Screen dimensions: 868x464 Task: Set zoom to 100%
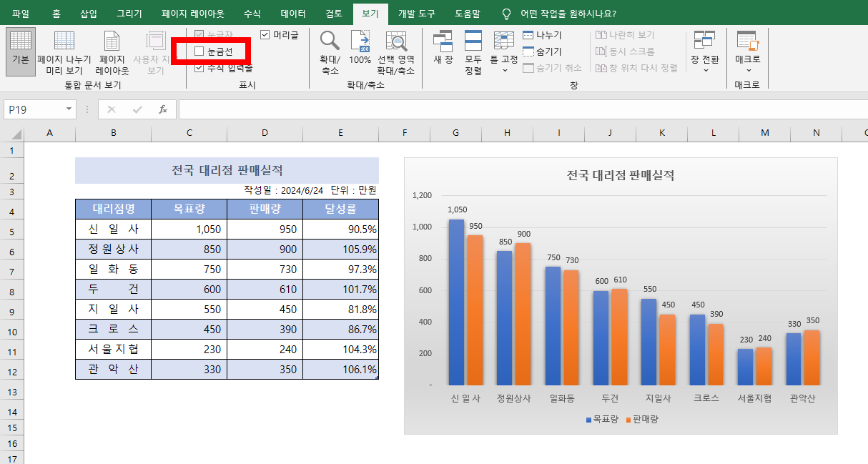click(360, 47)
